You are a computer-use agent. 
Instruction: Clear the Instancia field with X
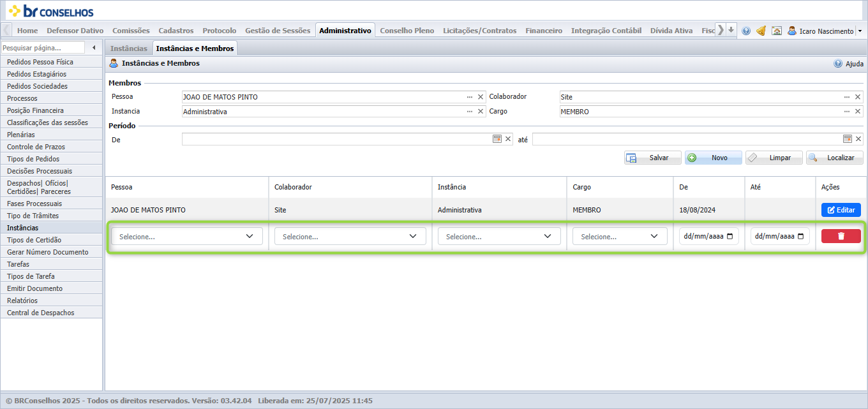tap(481, 111)
